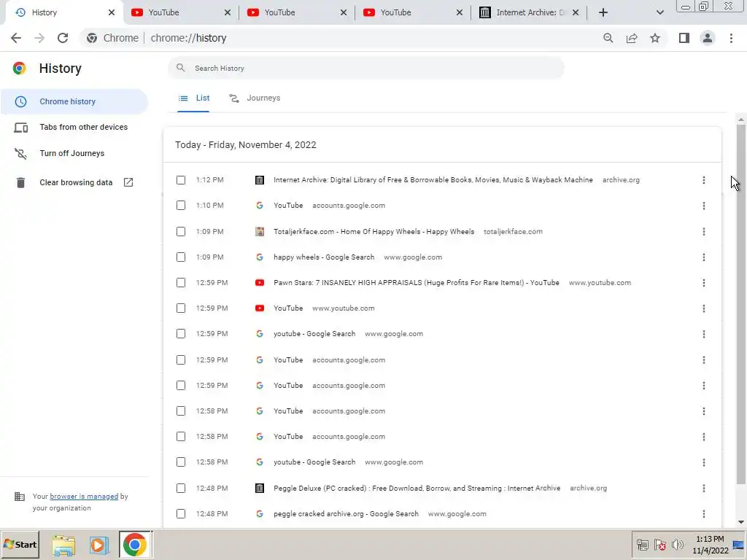Viewport: 747px width, 560px height.
Task: Open more actions for the Peggle Deluxe entry
Action: (x=704, y=488)
